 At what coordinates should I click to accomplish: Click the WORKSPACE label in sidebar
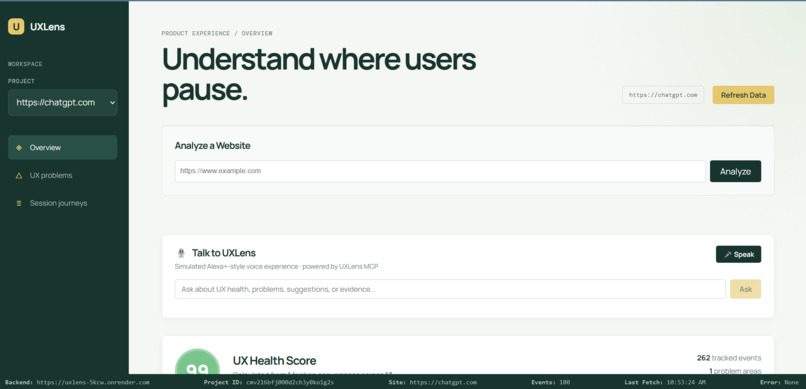point(25,64)
